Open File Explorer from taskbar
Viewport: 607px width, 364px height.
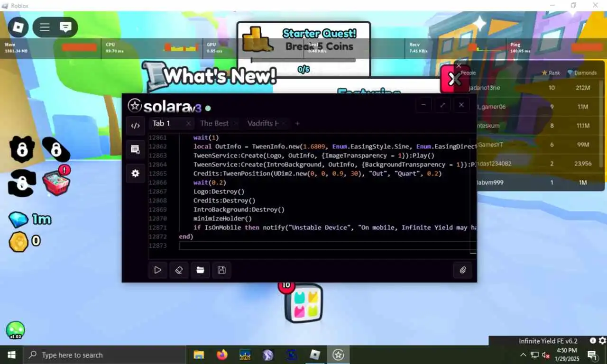point(199,355)
